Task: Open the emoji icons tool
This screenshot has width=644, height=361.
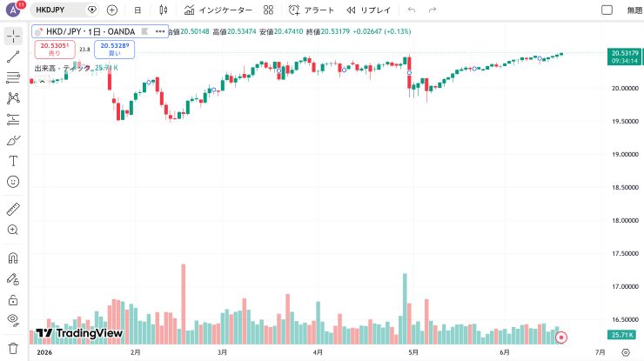Action: click(13, 182)
